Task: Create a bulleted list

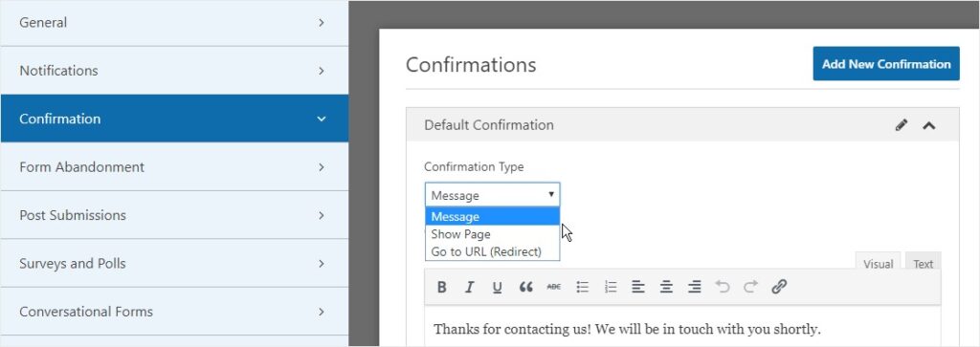Action: point(583,287)
